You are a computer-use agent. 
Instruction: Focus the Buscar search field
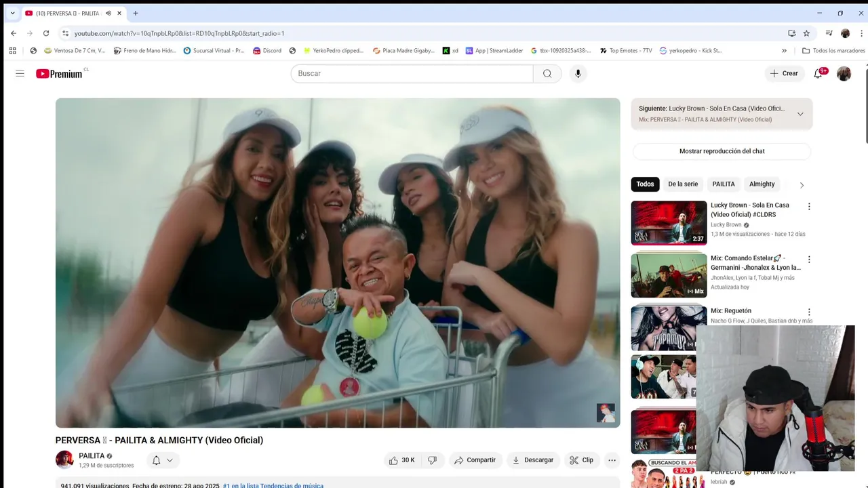[412, 73]
